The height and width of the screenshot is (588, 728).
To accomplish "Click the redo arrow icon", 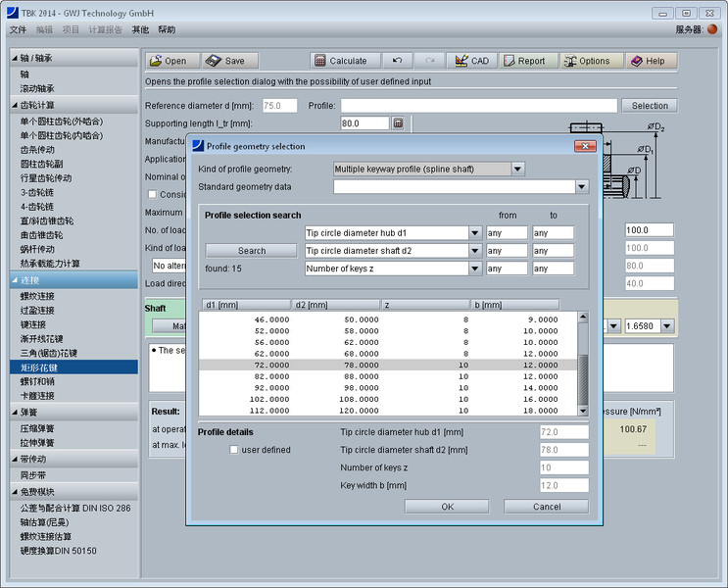I will (x=429, y=61).
